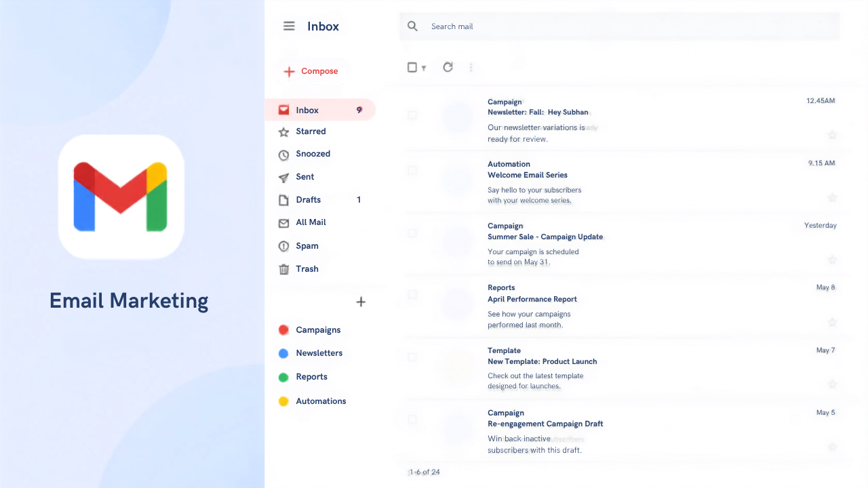Click the Sent paper plane icon

[283, 178]
